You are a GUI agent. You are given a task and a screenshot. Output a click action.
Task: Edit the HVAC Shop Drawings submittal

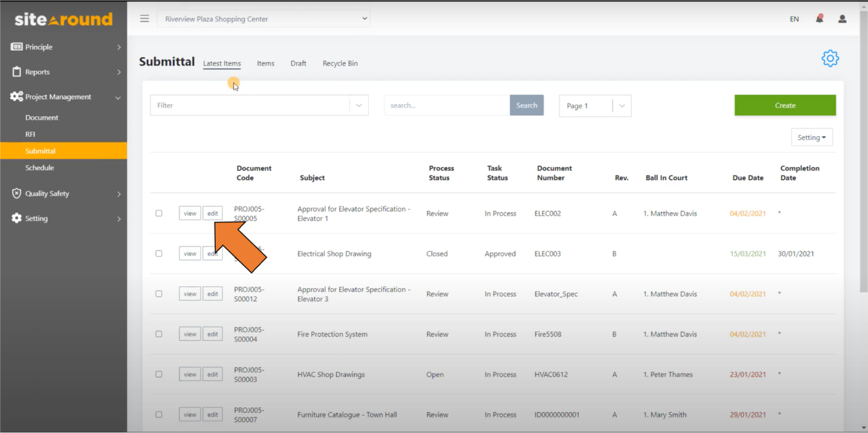coord(213,374)
